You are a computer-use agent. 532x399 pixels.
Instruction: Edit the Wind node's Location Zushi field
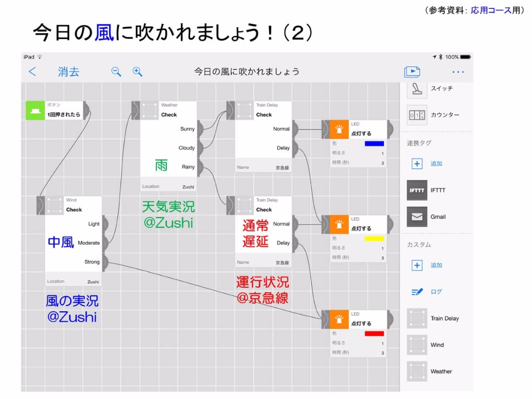pyautogui.click(x=73, y=282)
